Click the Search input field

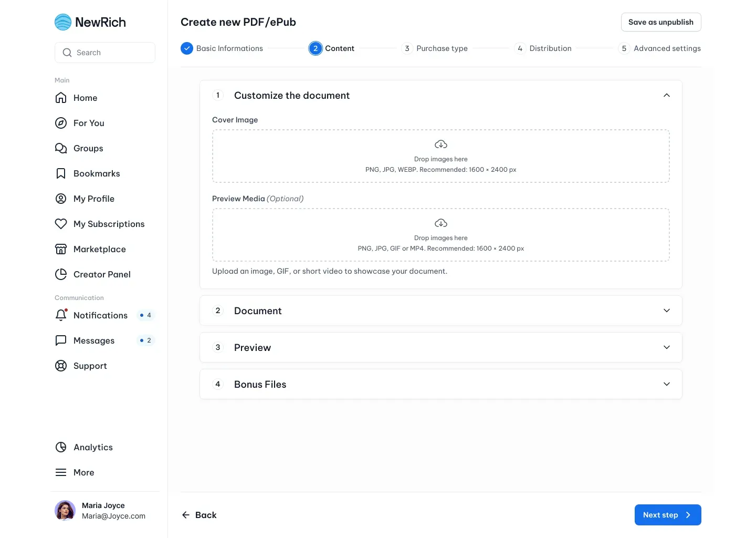coord(105,53)
